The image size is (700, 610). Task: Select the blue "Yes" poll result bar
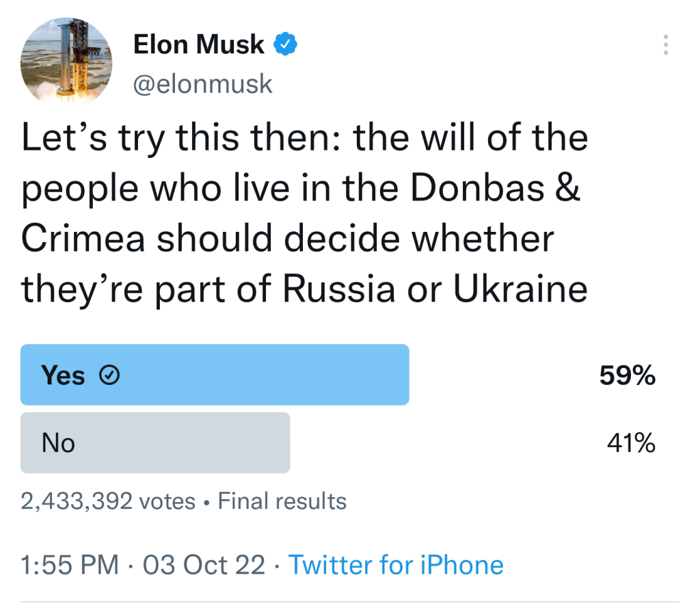(x=215, y=375)
